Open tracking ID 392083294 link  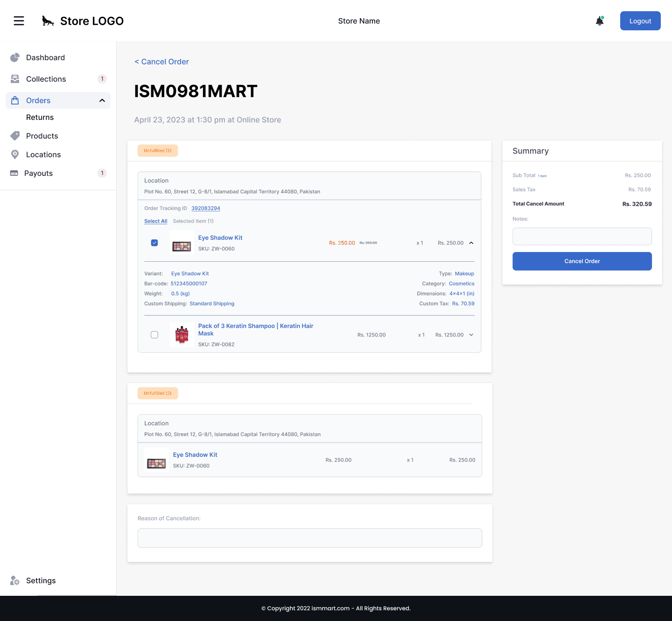[206, 208]
